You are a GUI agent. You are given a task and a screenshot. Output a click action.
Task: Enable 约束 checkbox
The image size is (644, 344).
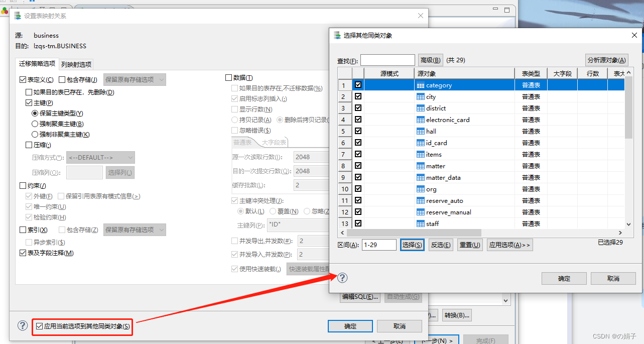click(23, 186)
